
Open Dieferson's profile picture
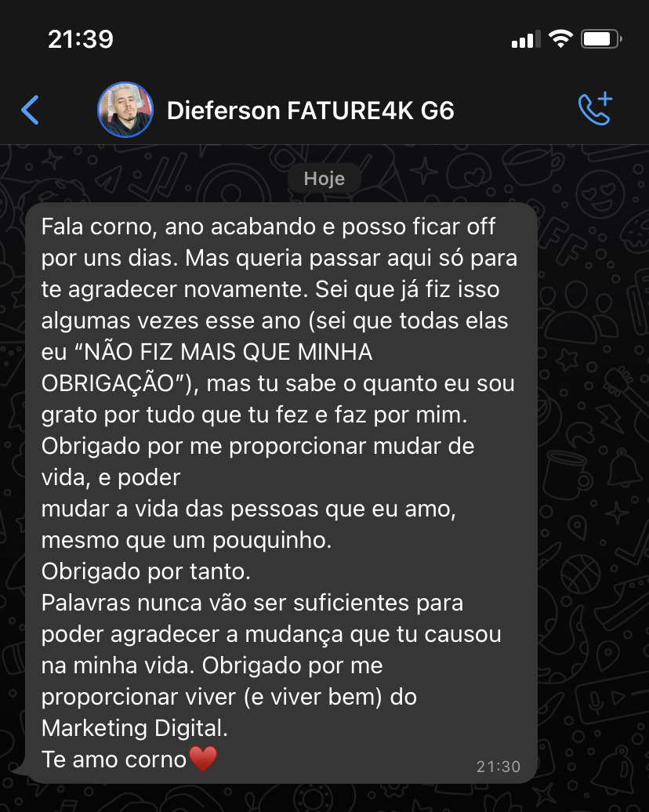click(125, 110)
